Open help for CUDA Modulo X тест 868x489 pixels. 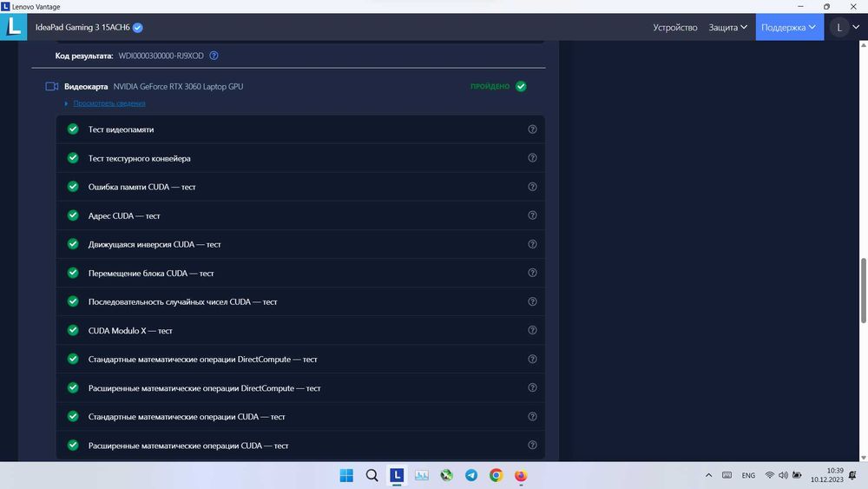click(532, 330)
